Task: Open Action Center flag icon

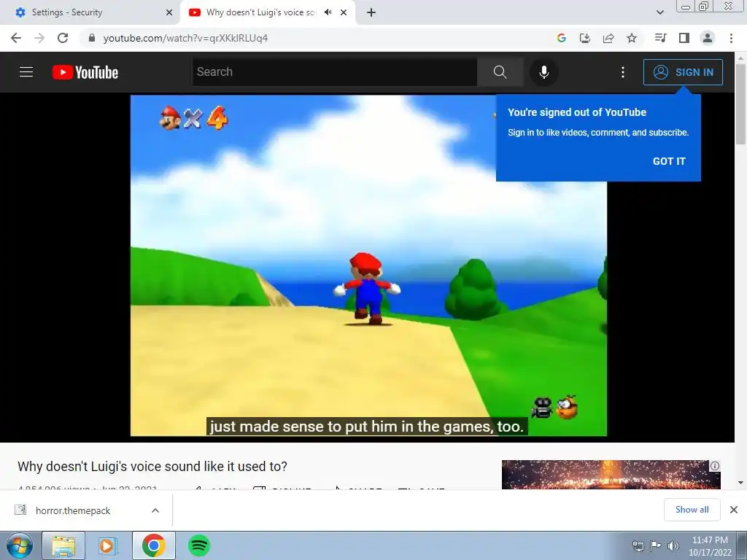Action: click(656, 545)
